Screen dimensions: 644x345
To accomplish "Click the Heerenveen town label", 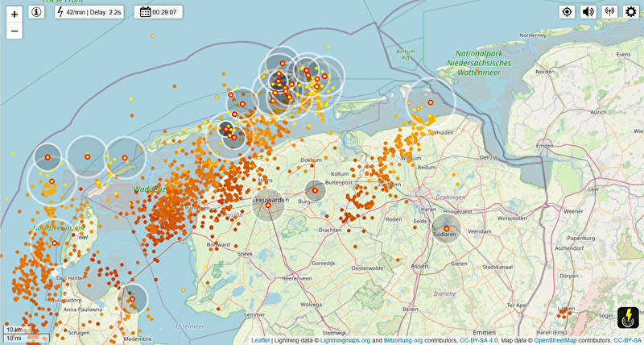I will (296, 278).
